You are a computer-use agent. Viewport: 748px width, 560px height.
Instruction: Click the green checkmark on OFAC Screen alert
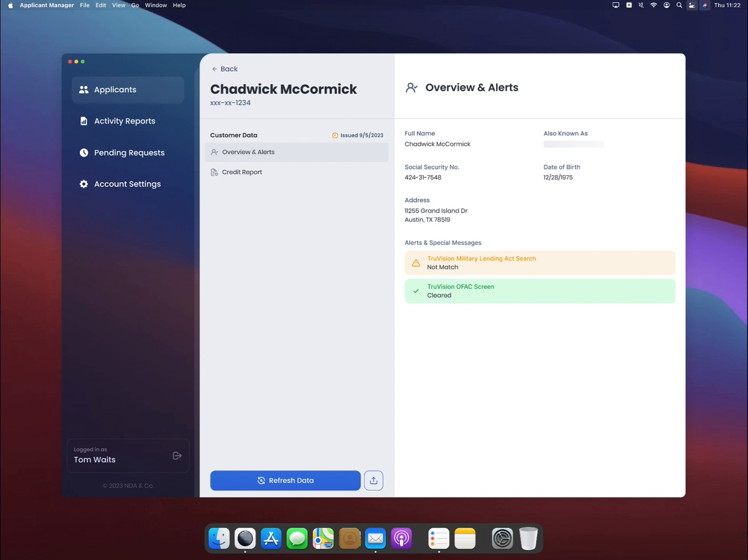pos(417,291)
